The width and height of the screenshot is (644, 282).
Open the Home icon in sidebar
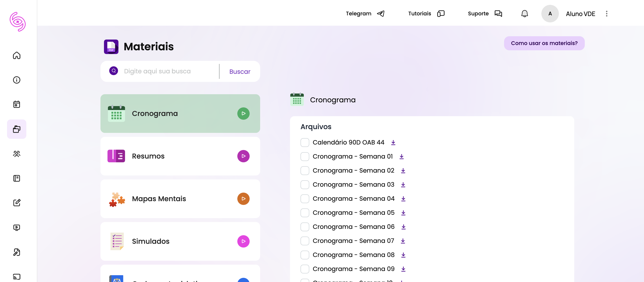click(16, 56)
